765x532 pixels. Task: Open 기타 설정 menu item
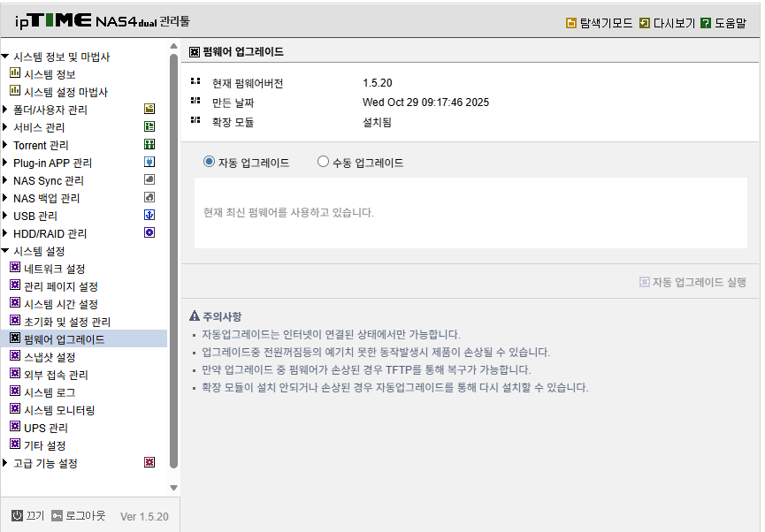[45, 445]
